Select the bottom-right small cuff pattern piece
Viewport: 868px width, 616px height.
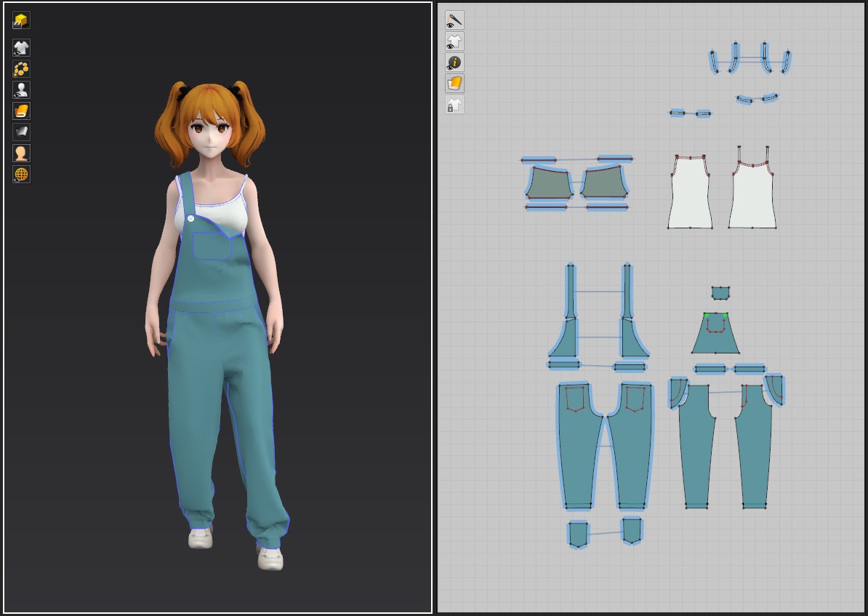[631, 531]
